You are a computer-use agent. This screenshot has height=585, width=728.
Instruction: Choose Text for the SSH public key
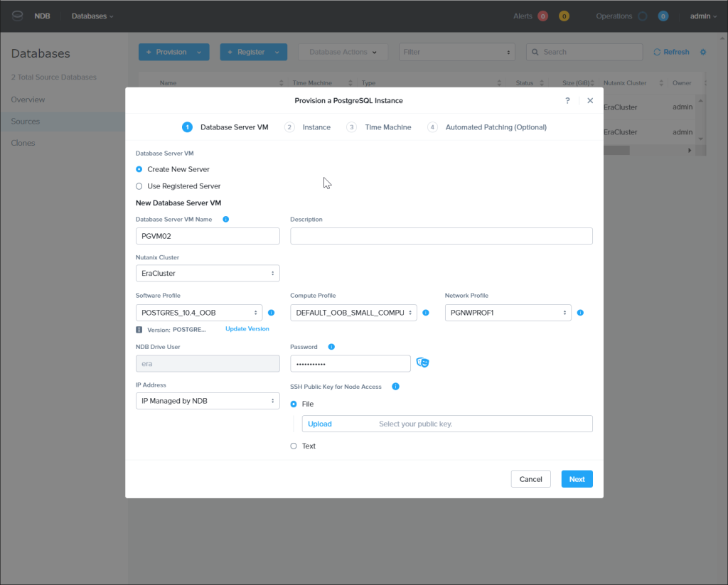pos(293,446)
